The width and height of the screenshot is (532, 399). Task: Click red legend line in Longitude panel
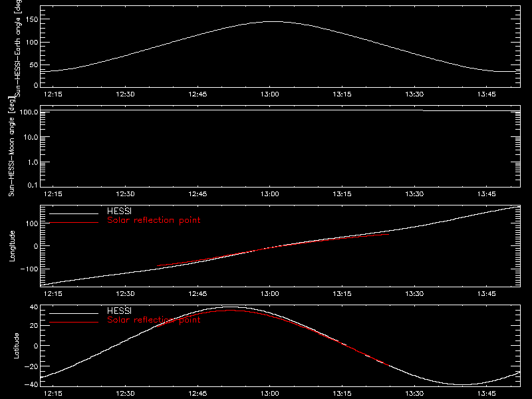click(x=74, y=223)
